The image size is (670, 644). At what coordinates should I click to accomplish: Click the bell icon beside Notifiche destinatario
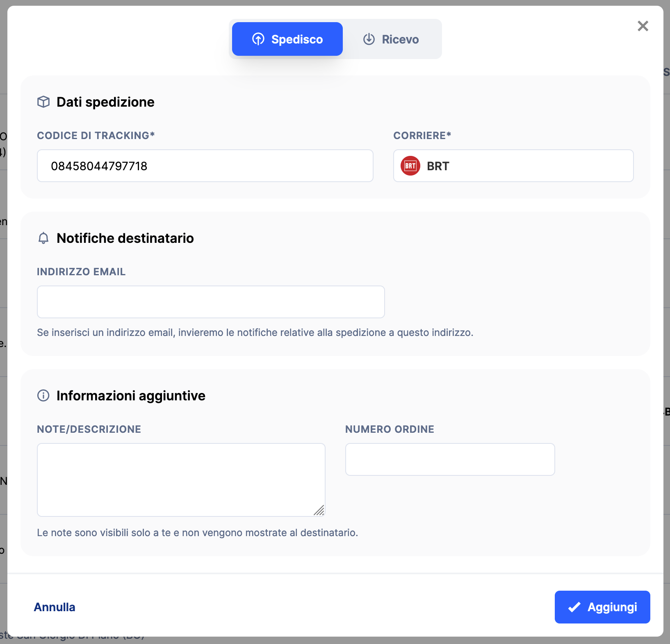[x=43, y=238]
